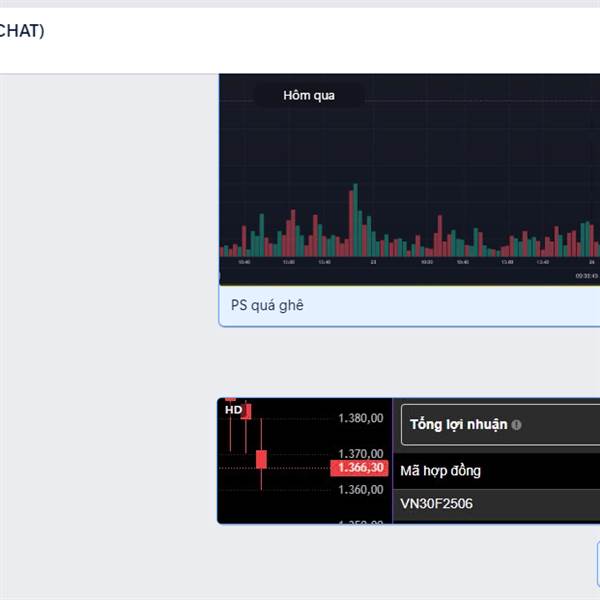Image resolution: width=600 pixels, height=600 pixels.
Task: Click the 'Tổng lợi nhuận' box
Action: [x=501, y=425]
